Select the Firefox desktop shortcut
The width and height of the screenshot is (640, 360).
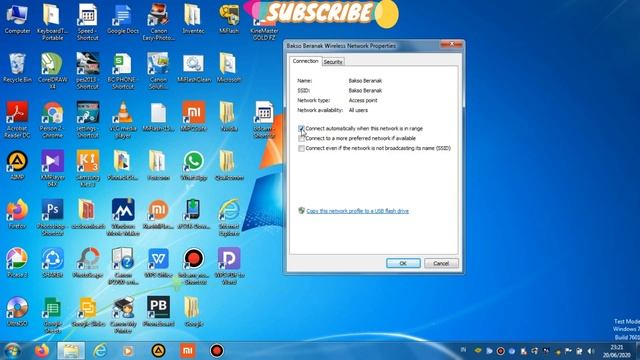pos(17,214)
